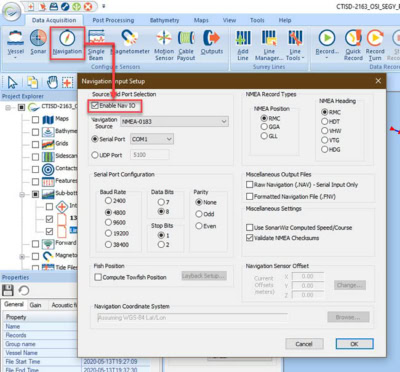Select the arrow pointer tool

click(13, 82)
